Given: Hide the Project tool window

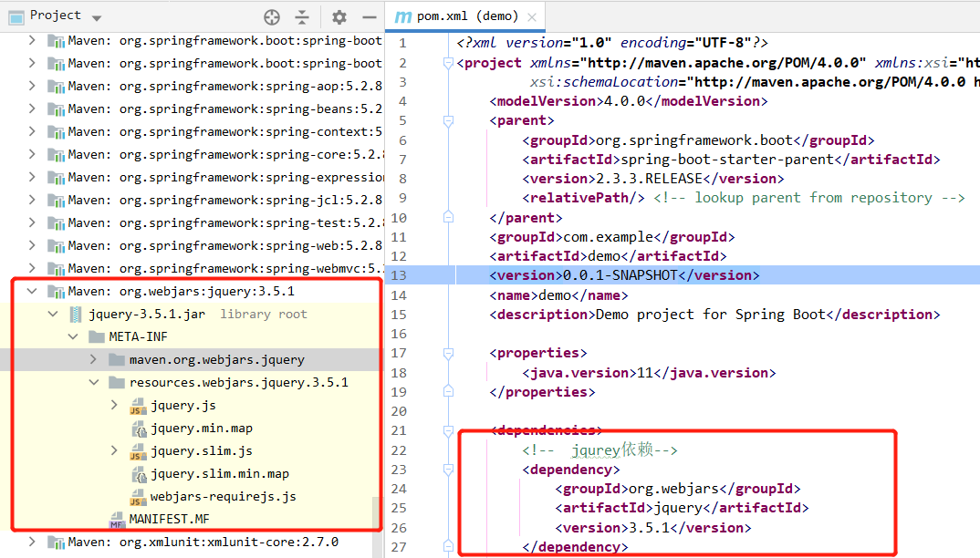Looking at the screenshot, I should pos(370,17).
